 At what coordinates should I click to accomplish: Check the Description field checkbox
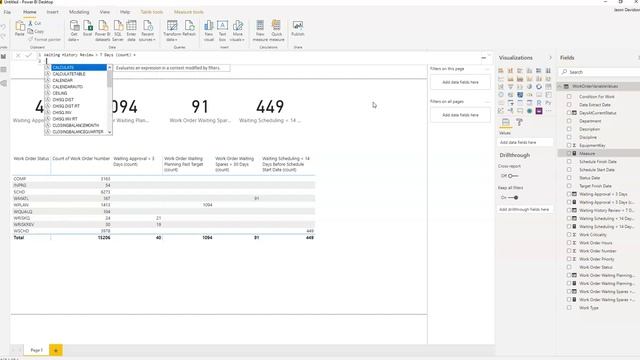click(569, 129)
